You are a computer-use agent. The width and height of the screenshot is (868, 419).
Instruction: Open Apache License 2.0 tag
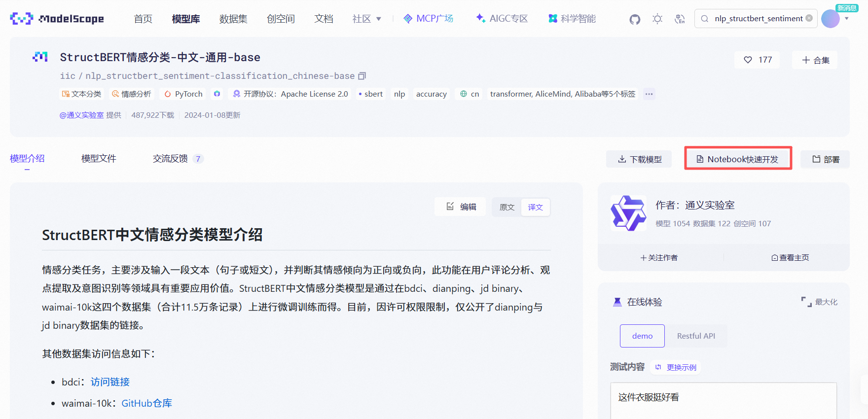(290, 94)
